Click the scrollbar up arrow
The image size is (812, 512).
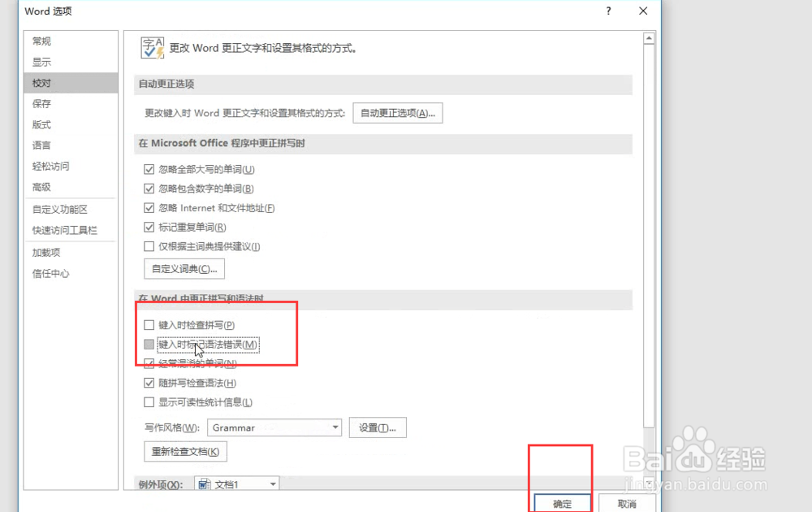(x=649, y=39)
